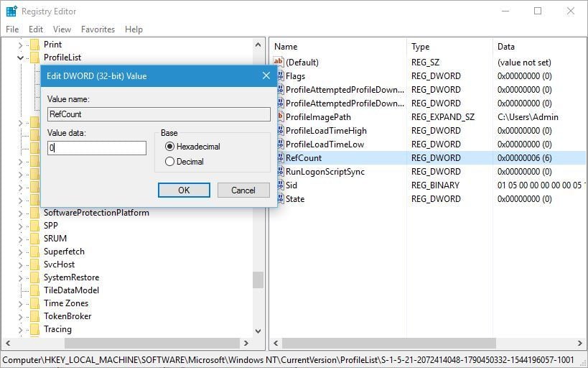The width and height of the screenshot is (588, 368).
Task: Select the ProfileImagePath value name
Action: click(318, 116)
